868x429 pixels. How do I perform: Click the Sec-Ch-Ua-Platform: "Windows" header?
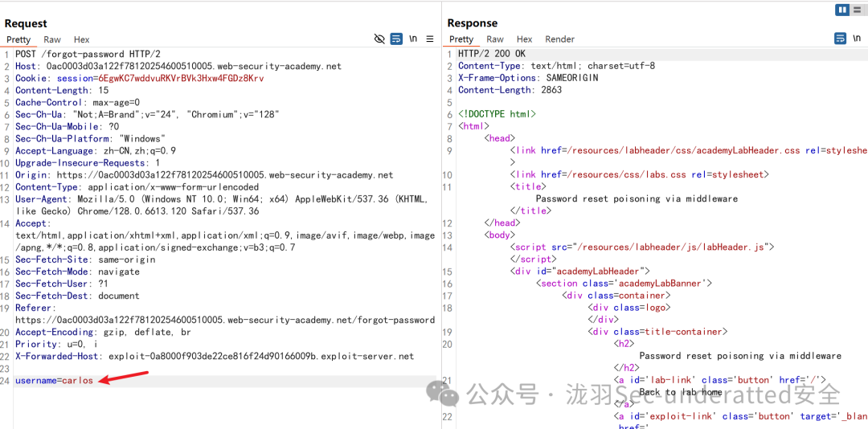(90, 138)
